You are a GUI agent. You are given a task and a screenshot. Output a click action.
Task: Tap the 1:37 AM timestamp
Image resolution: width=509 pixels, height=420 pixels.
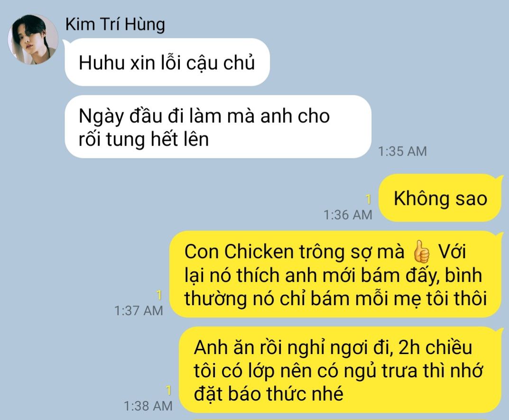click(139, 310)
